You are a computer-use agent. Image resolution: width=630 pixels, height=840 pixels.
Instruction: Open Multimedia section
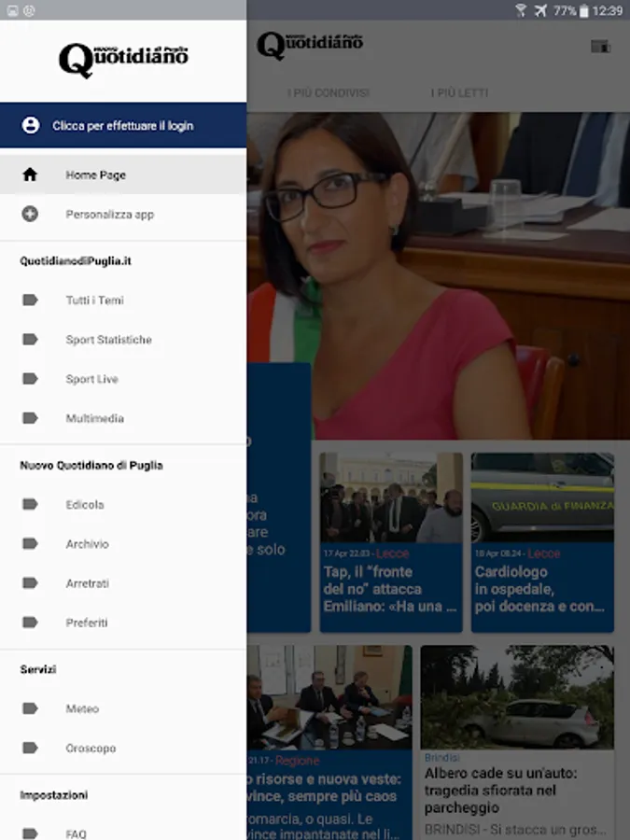click(123, 418)
